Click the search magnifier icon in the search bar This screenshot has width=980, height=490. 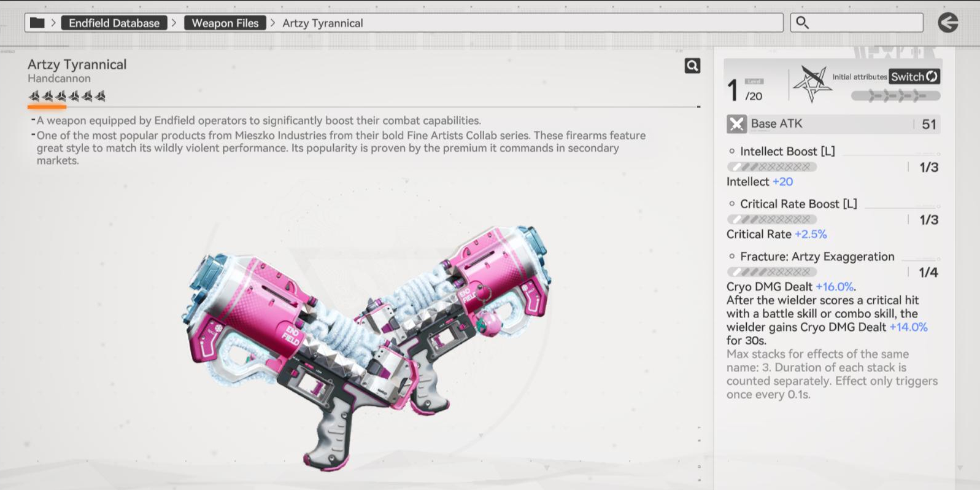coord(802,23)
